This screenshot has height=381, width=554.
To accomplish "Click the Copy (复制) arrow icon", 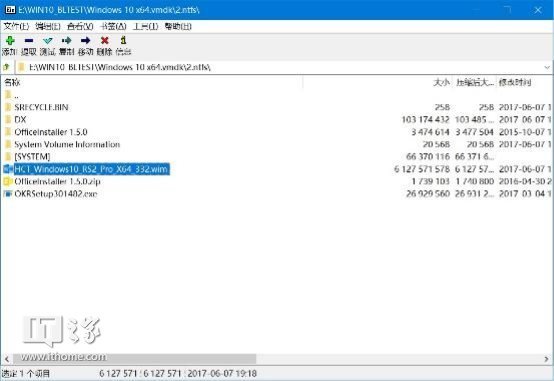I will pyautogui.click(x=66, y=40).
